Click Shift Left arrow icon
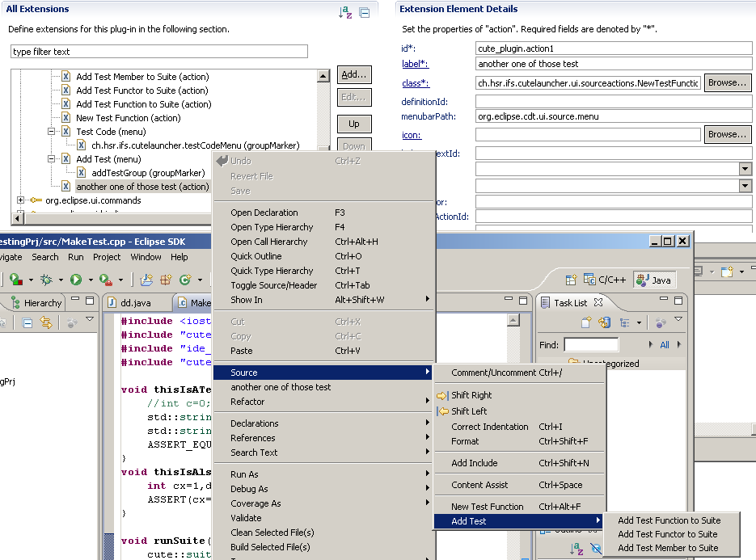The image size is (756, 560). pos(442,411)
